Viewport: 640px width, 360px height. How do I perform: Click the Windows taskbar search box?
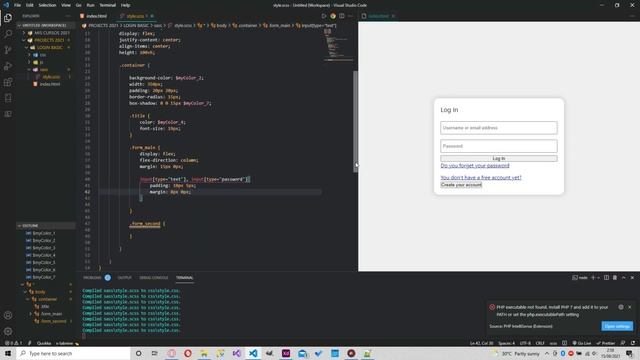click(x=73, y=353)
